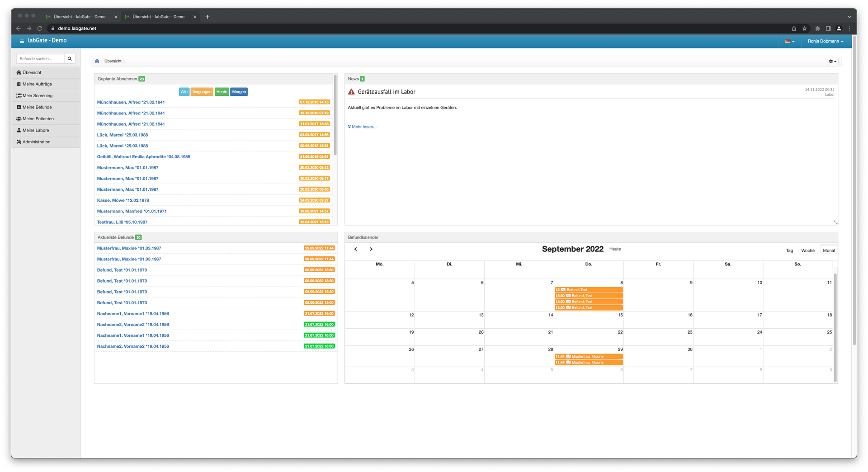Image resolution: width=868 pixels, height=472 pixels.
Task: Open Ronja Dobmann user menu
Action: [x=825, y=41]
